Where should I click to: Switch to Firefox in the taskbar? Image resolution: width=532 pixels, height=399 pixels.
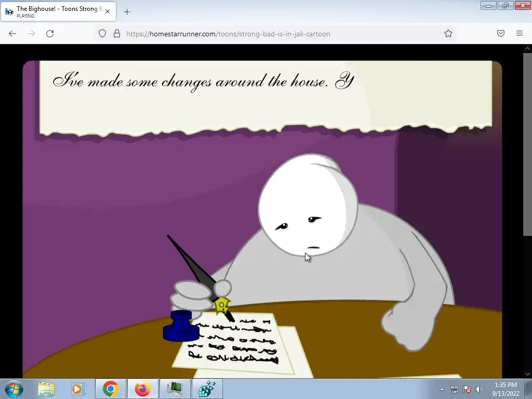tap(142, 389)
